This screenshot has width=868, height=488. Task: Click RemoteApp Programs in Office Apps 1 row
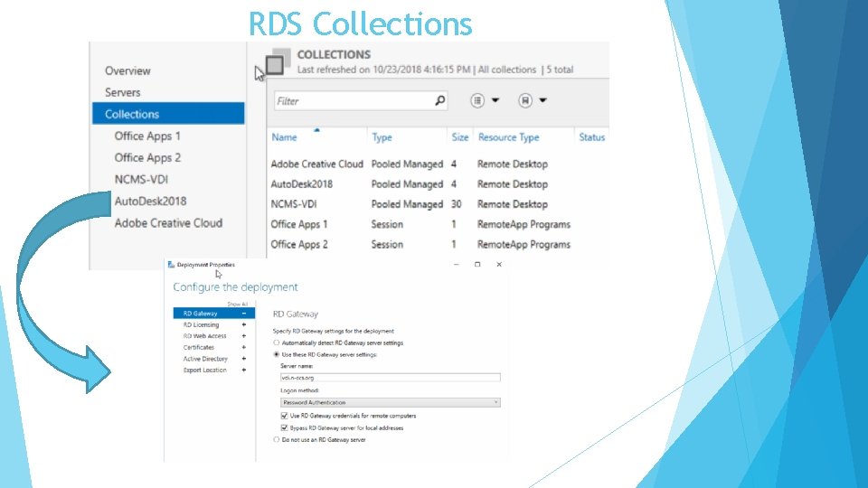click(524, 224)
